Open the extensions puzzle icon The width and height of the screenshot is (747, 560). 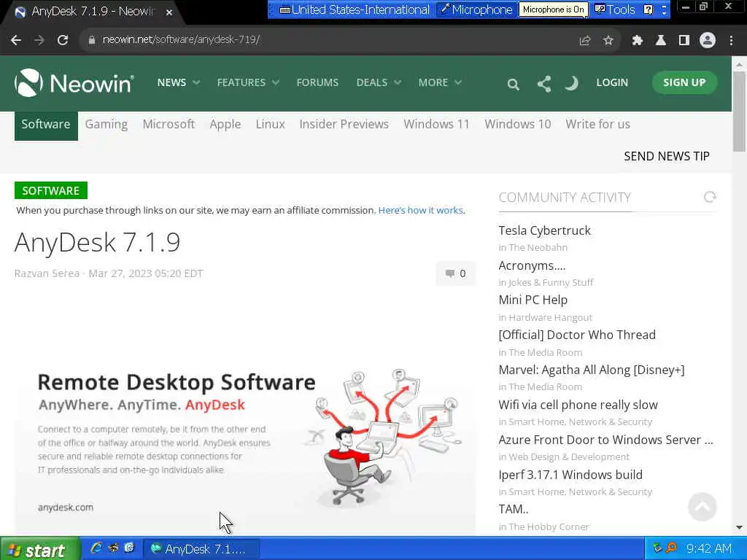637,41
